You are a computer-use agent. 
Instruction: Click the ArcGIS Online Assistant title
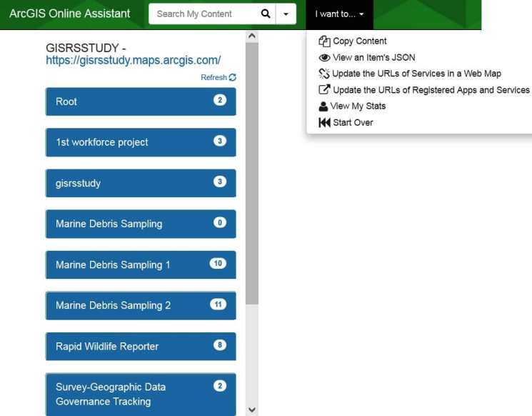tap(69, 14)
